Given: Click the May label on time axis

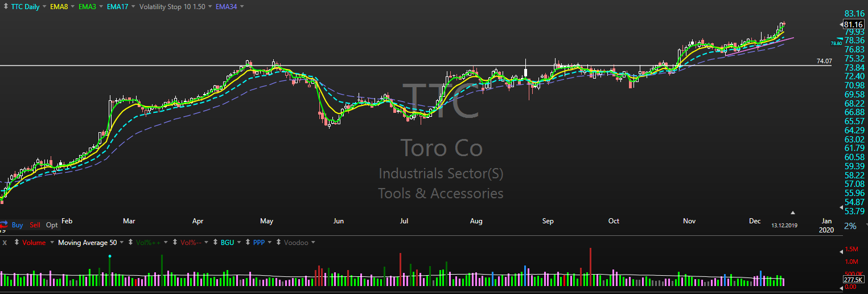Looking at the screenshot, I should [x=267, y=221].
